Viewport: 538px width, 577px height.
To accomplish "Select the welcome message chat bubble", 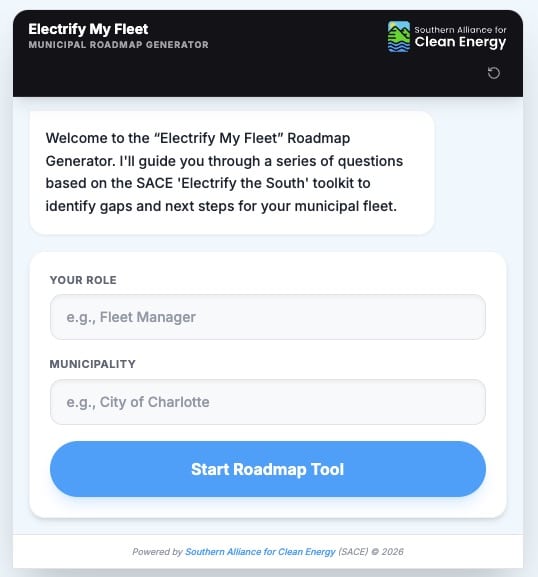I will 232,172.
